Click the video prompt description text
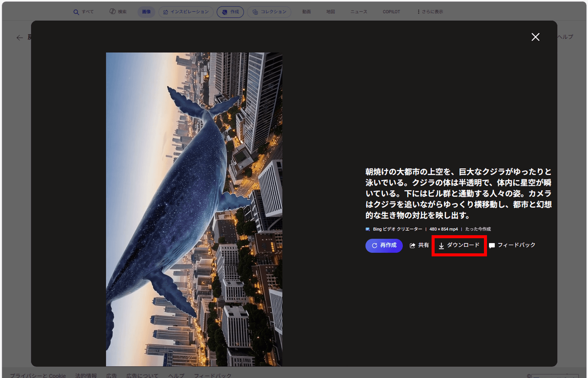This screenshot has height=378, width=588. 458,194
